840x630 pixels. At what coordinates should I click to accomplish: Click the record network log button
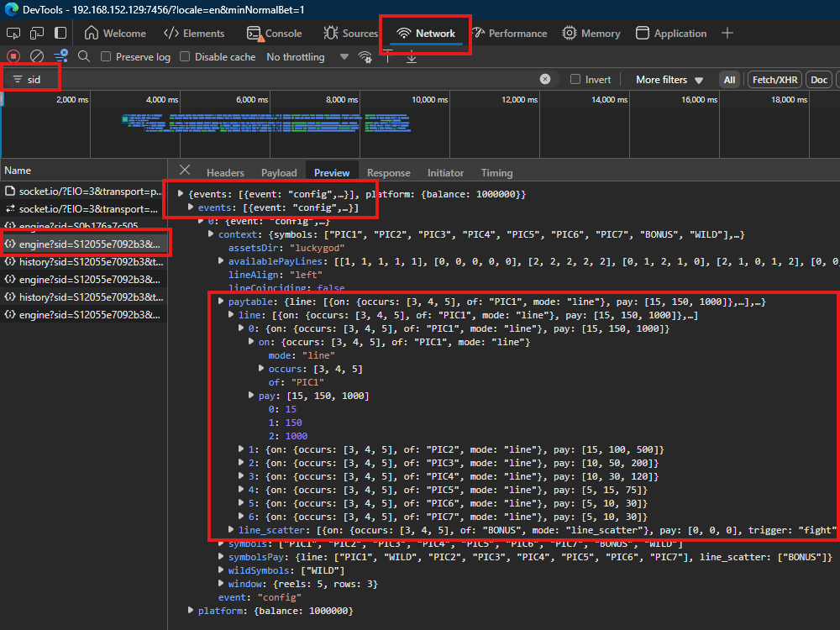[x=13, y=56]
